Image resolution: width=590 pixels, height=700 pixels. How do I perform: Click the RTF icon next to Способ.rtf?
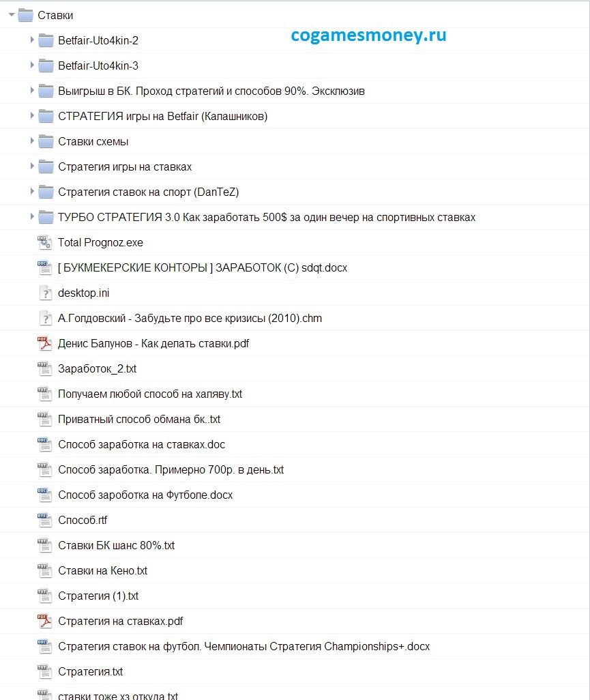44,520
